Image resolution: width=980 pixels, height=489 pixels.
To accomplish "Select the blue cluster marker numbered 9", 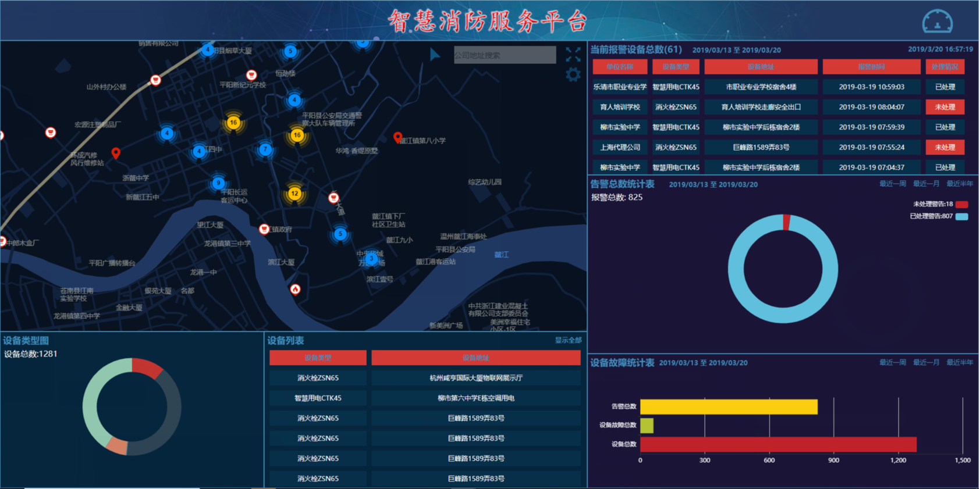I will tap(218, 183).
